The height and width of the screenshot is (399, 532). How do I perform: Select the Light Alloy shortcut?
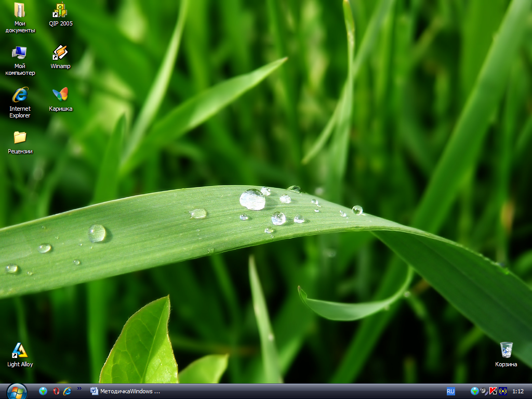point(20,355)
